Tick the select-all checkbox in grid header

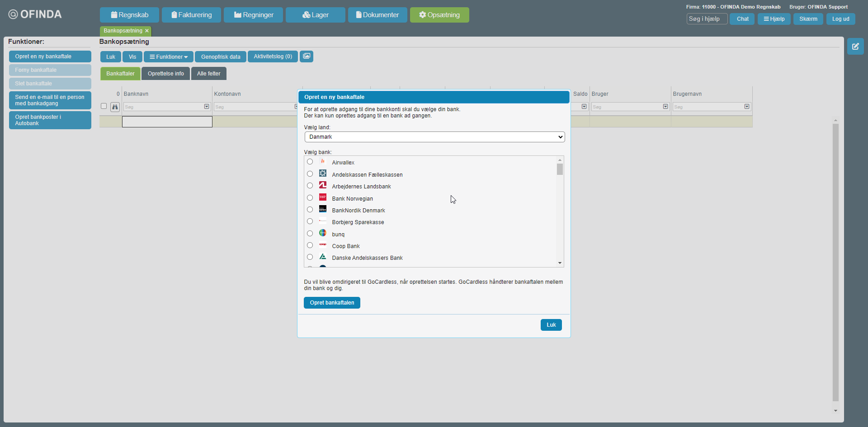[104, 106]
